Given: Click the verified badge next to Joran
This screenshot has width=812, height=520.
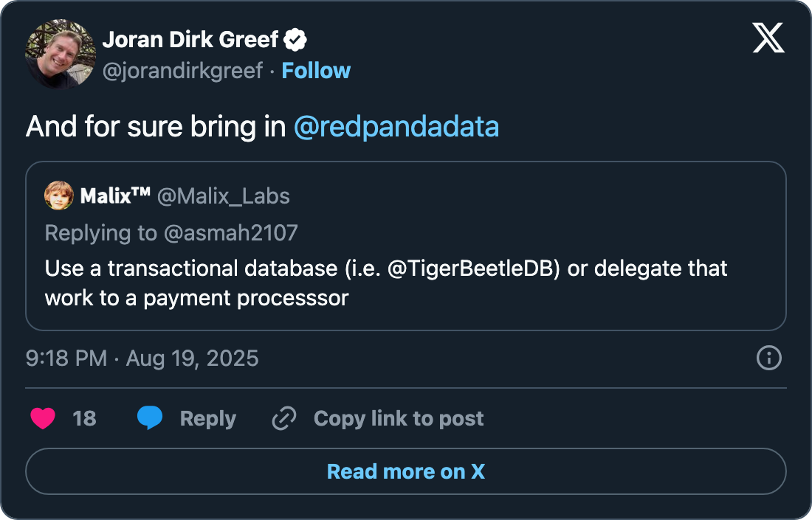Looking at the screenshot, I should click(297, 40).
